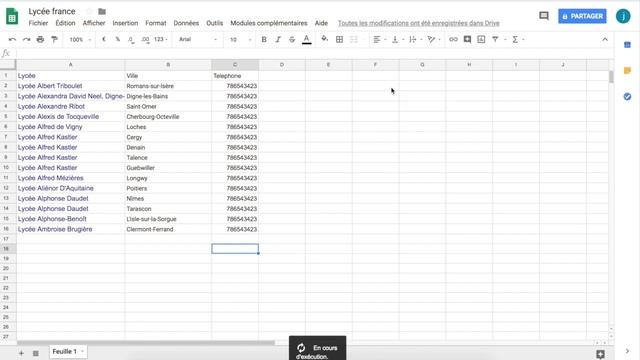Rename the Lycée france title
640x360 pixels.
[52, 11]
